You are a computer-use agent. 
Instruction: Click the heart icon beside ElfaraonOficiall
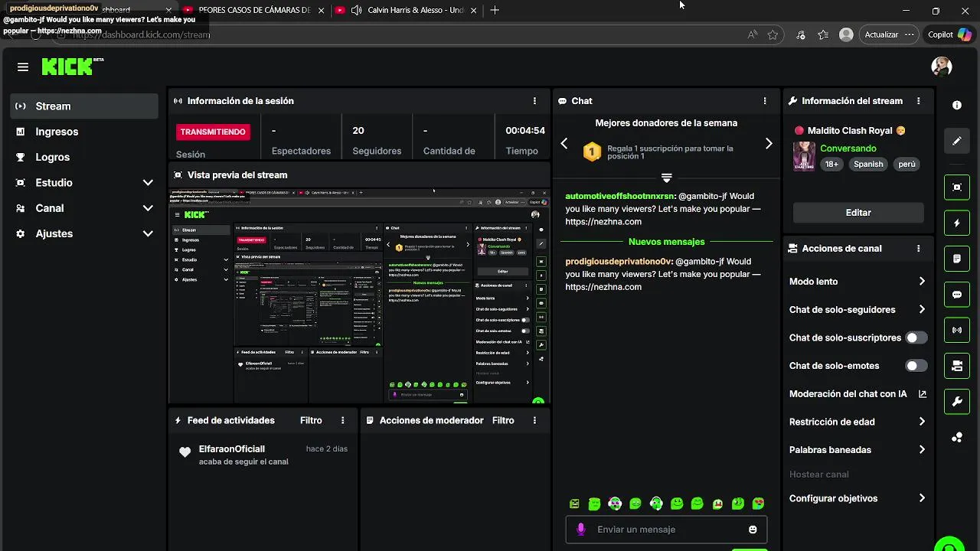[x=185, y=452]
